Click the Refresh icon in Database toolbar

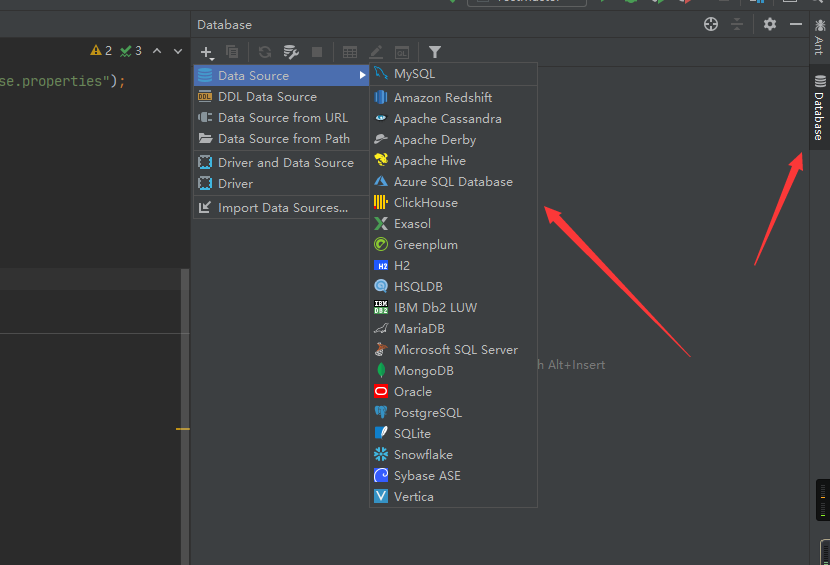coord(265,52)
